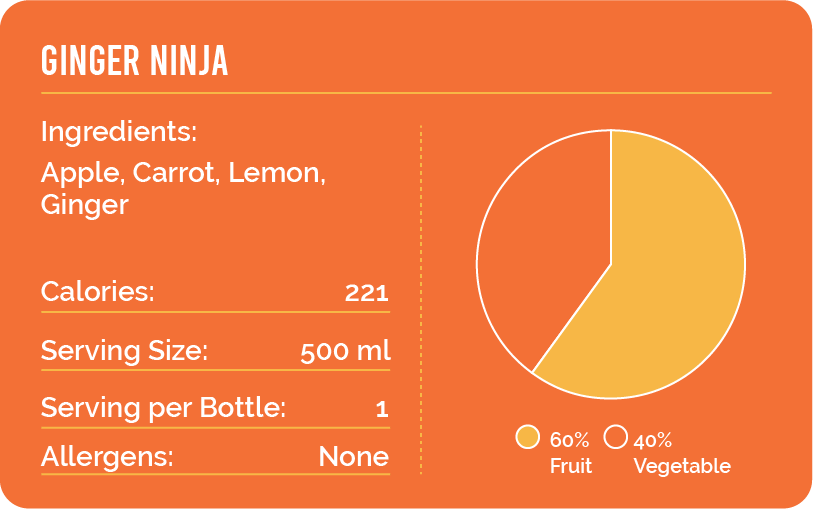Select the 500 ml value
Viewport: 813px width, 509px height.
pos(345,351)
